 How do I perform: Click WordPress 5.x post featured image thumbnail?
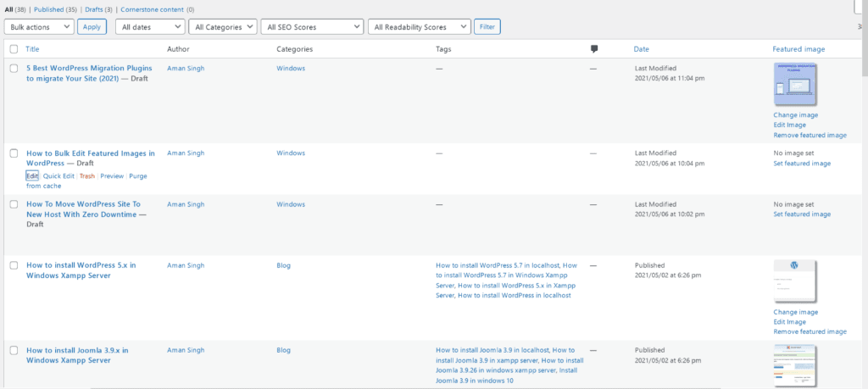pos(795,281)
